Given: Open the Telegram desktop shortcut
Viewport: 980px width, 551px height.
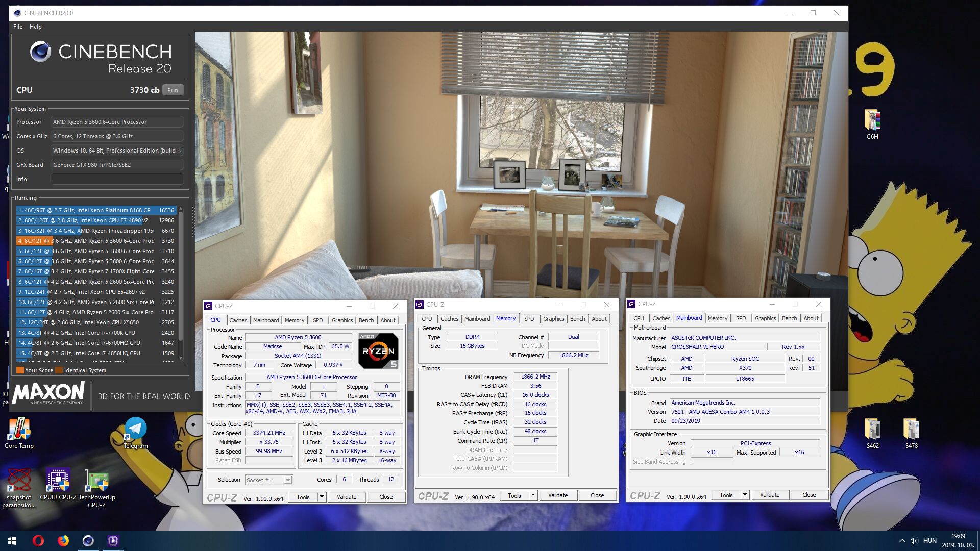Looking at the screenshot, I should click(x=136, y=433).
